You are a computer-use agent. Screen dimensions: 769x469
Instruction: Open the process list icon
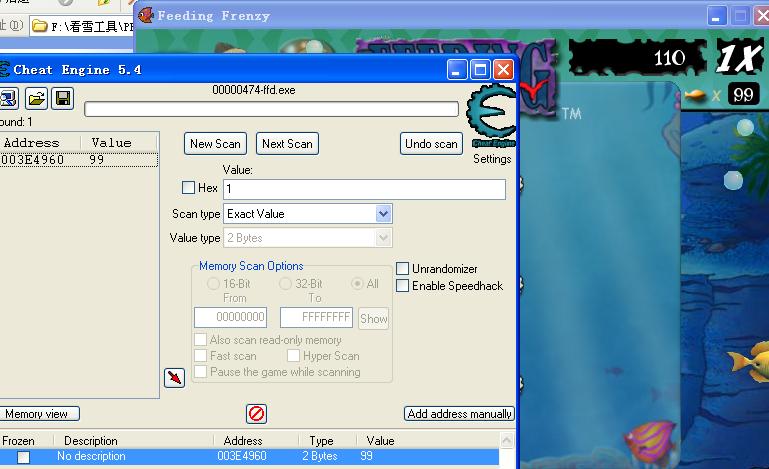coord(8,99)
